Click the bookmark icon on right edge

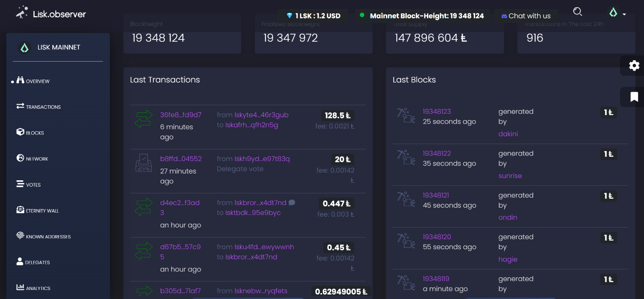click(x=634, y=97)
